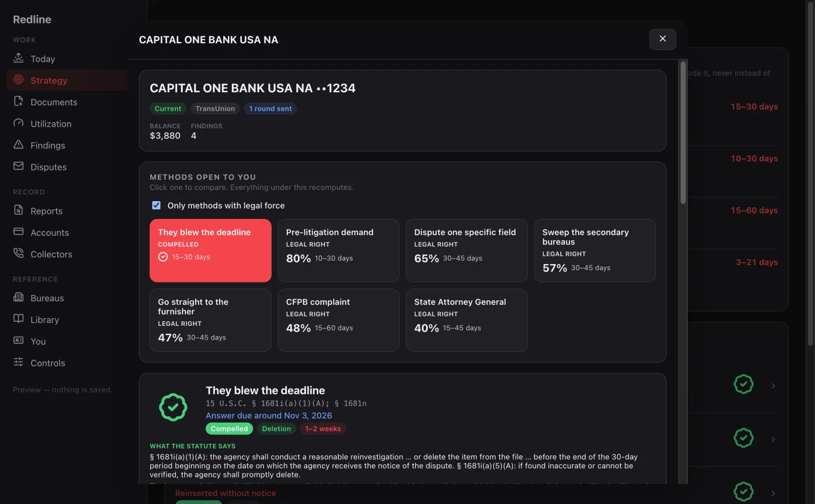Close the Capital One Bank dialog

point(663,39)
